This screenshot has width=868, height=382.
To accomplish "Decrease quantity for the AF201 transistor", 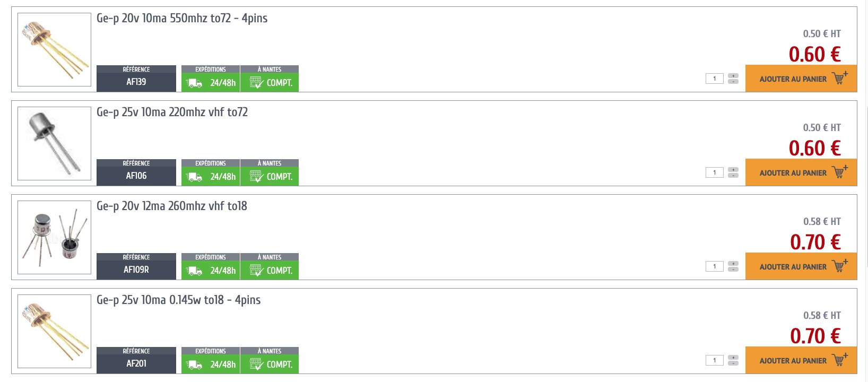I will pyautogui.click(x=733, y=363).
